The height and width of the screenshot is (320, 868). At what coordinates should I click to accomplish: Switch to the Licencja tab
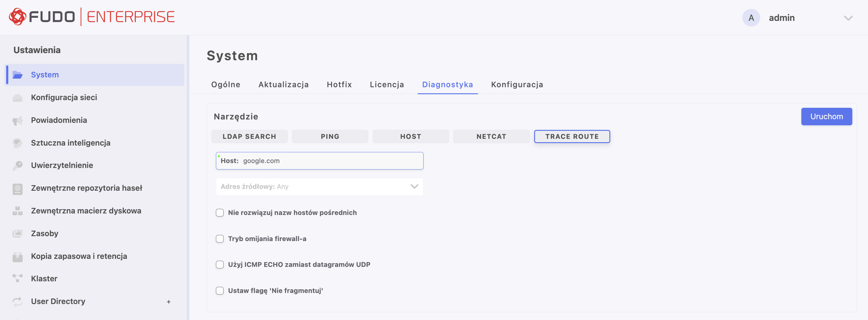click(387, 84)
